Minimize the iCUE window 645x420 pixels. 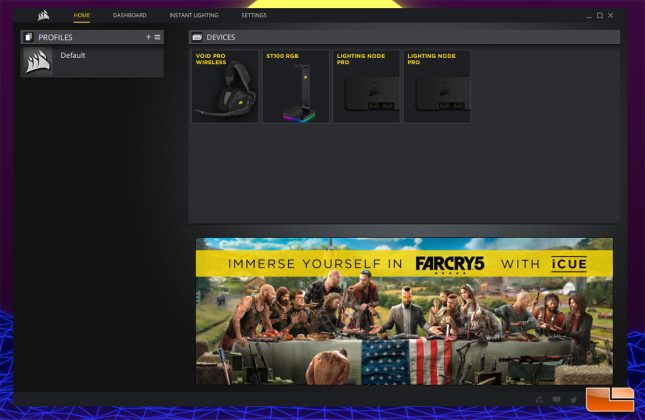[589, 16]
